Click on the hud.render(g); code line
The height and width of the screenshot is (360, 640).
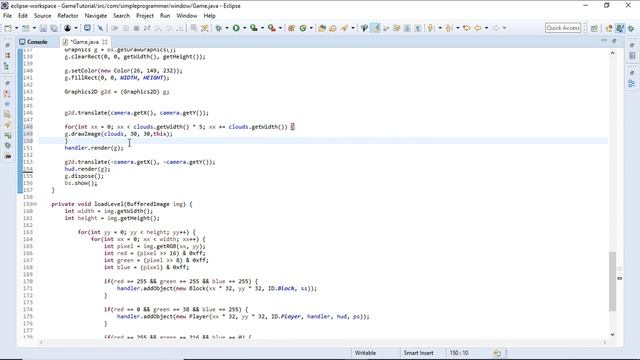[87, 169]
